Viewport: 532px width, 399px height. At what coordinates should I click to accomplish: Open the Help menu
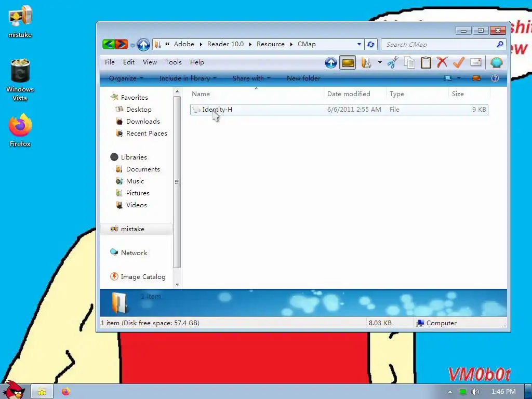[197, 62]
